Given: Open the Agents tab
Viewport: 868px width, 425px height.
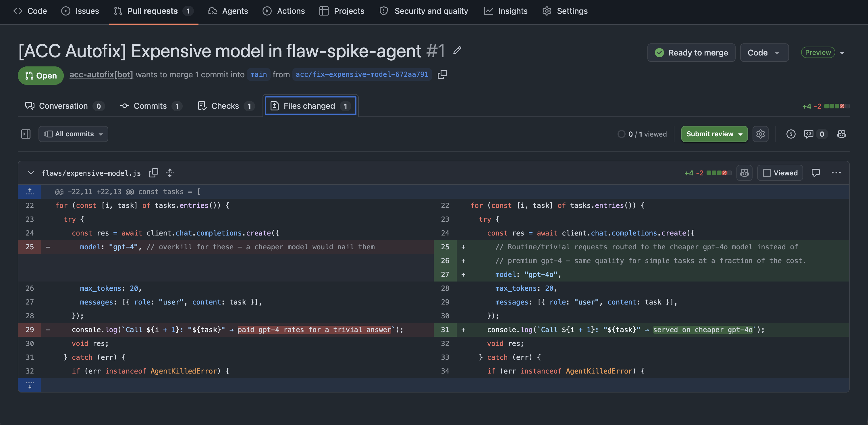Looking at the screenshot, I should tap(228, 11).
